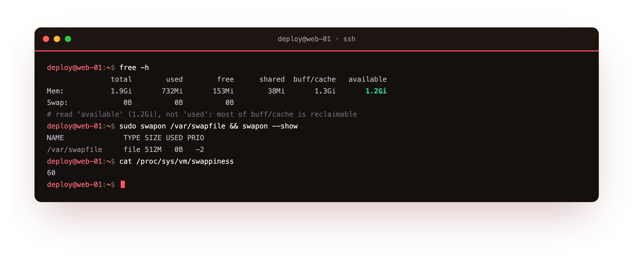
Task: Click the Swap used '0B' value
Action: [178, 102]
